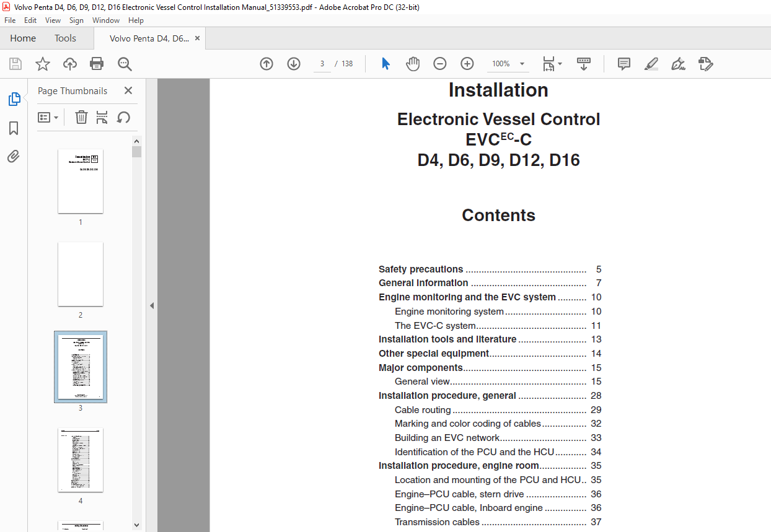Click Installation procedure, engine room entry
This screenshot has height=532, width=771.
coord(490,466)
